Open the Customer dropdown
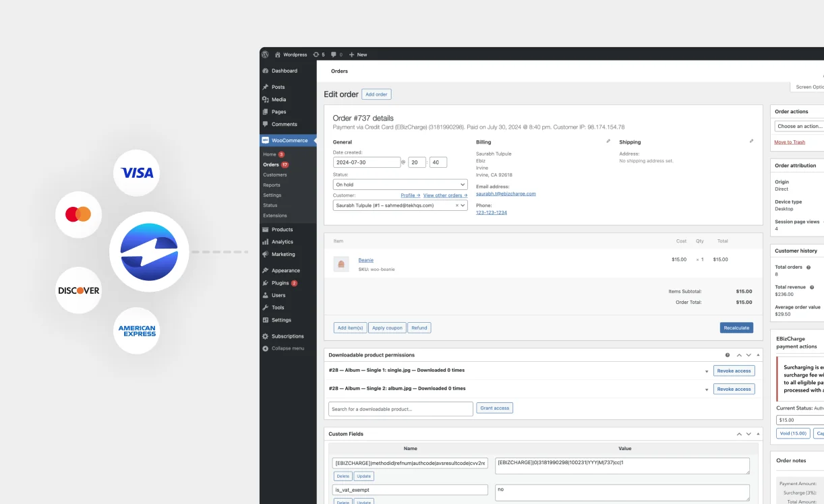The image size is (824, 504). click(400, 206)
